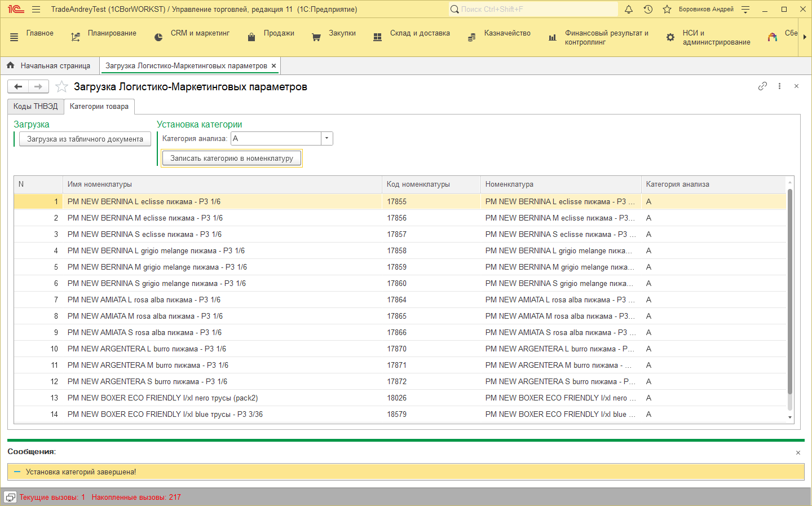Open the notifications bell icon
The image size is (812, 506).
pyautogui.click(x=629, y=9)
